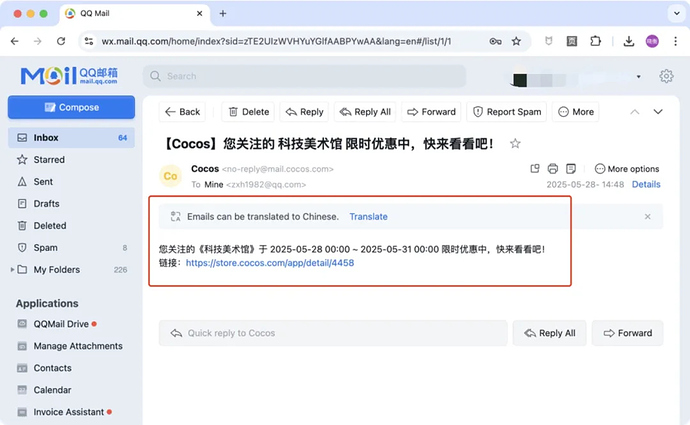Click the bottom Forward button
Viewport: 690px width, 425px height.
628,333
